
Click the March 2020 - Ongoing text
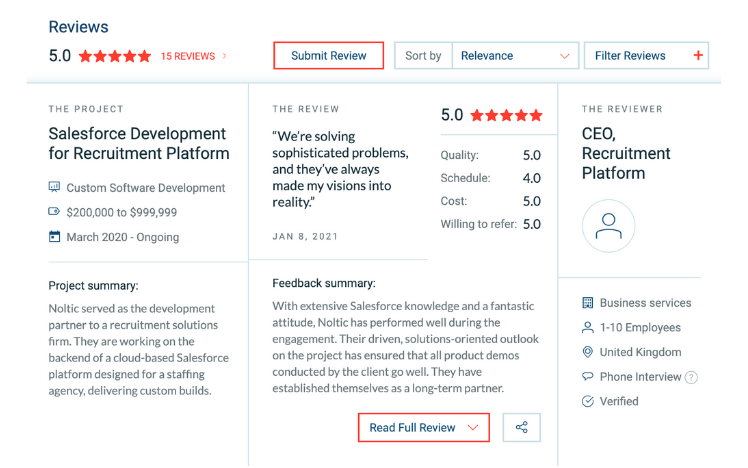tap(123, 237)
